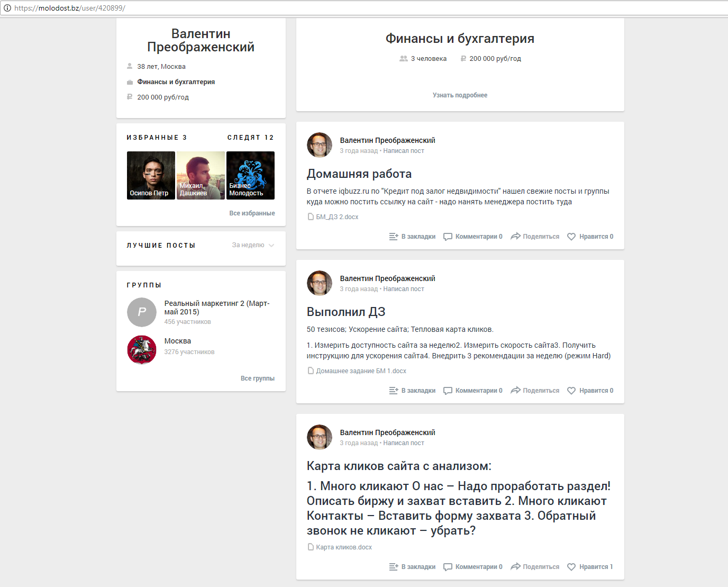
Task: View Все группы list
Action: (258, 378)
